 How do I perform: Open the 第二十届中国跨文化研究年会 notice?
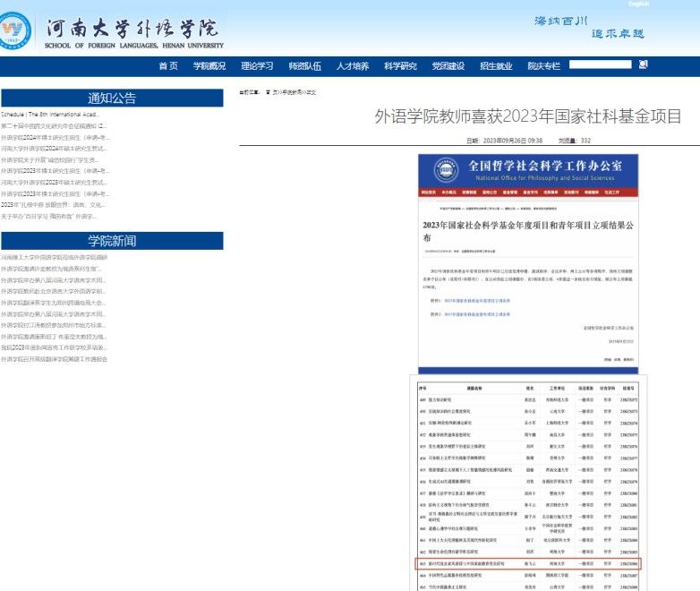tap(54, 126)
